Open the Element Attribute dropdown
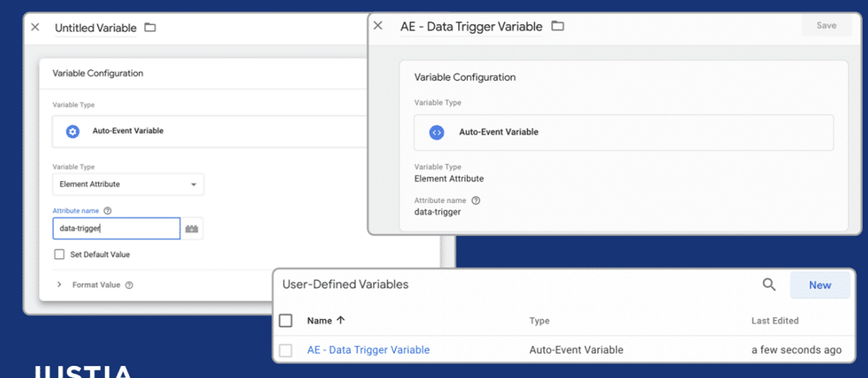The image size is (868, 378). tap(128, 185)
